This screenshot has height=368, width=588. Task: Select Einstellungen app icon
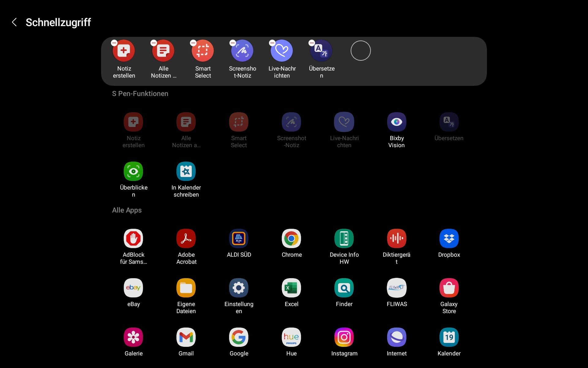239,288
